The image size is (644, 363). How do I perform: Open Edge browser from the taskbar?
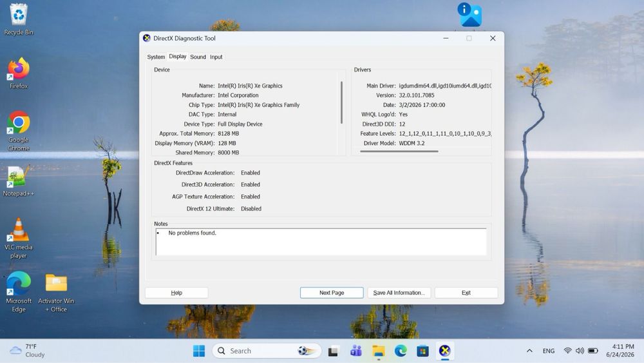click(401, 351)
